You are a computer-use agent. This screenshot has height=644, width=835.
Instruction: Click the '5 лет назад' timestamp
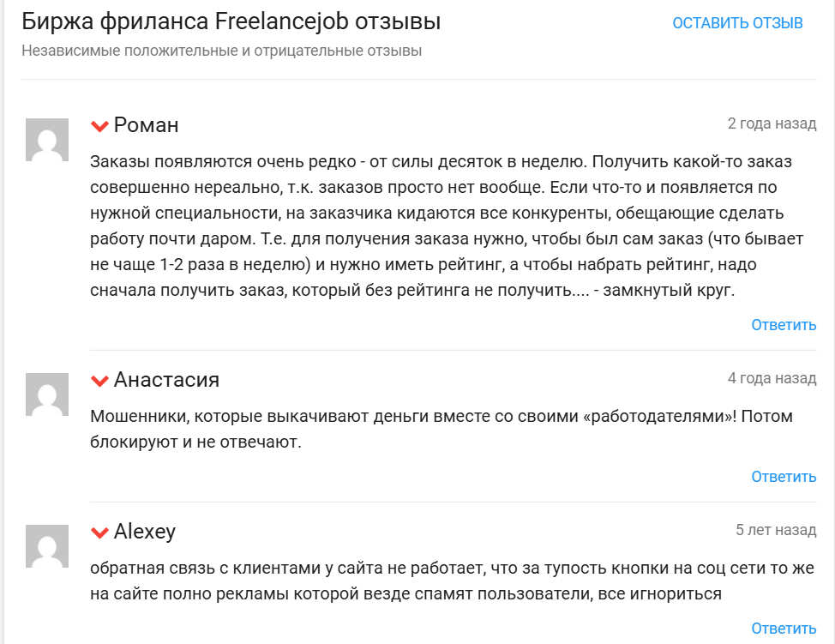click(775, 530)
